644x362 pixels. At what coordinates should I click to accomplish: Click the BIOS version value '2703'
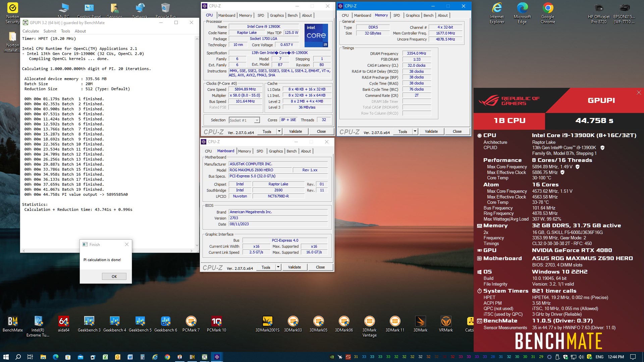[x=278, y=218]
